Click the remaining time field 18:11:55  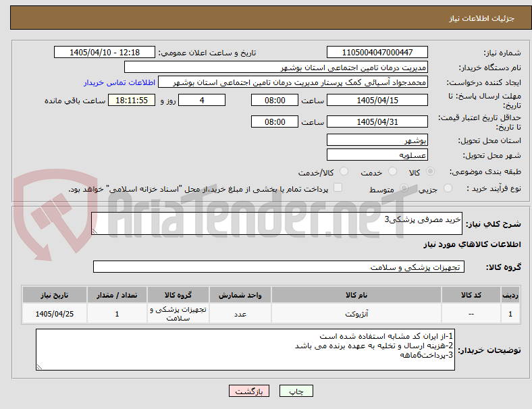[x=132, y=100]
